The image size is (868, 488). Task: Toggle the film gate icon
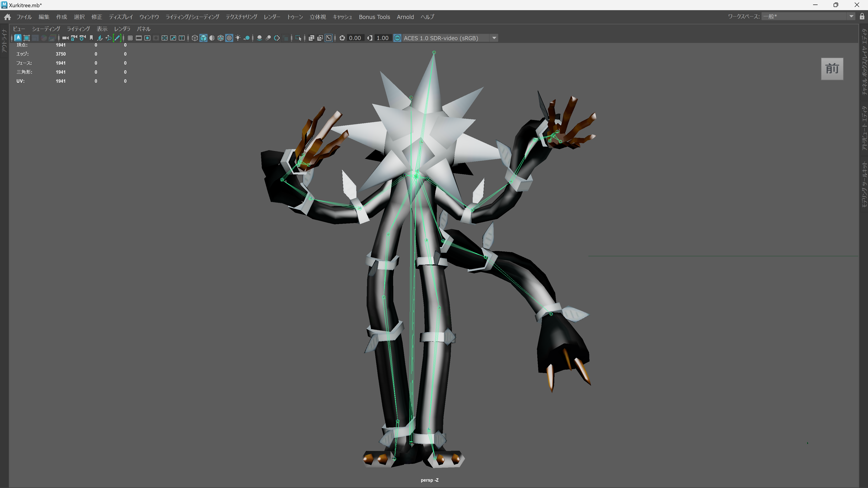coord(139,38)
